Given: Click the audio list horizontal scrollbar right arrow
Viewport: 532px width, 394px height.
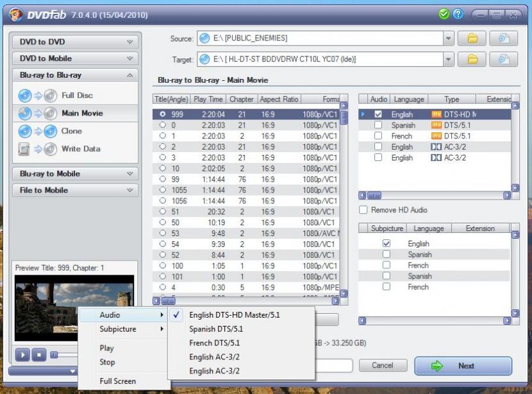Looking at the screenshot, I should [507, 195].
